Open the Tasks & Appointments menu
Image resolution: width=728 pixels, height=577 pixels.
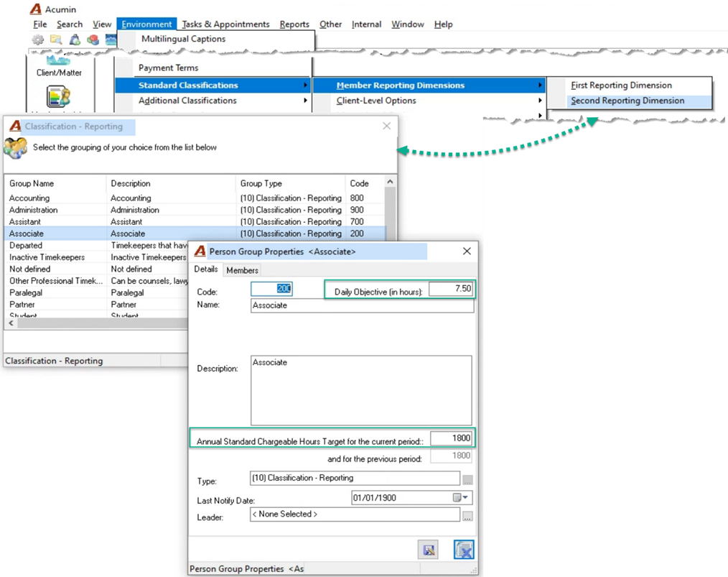click(x=225, y=24)
